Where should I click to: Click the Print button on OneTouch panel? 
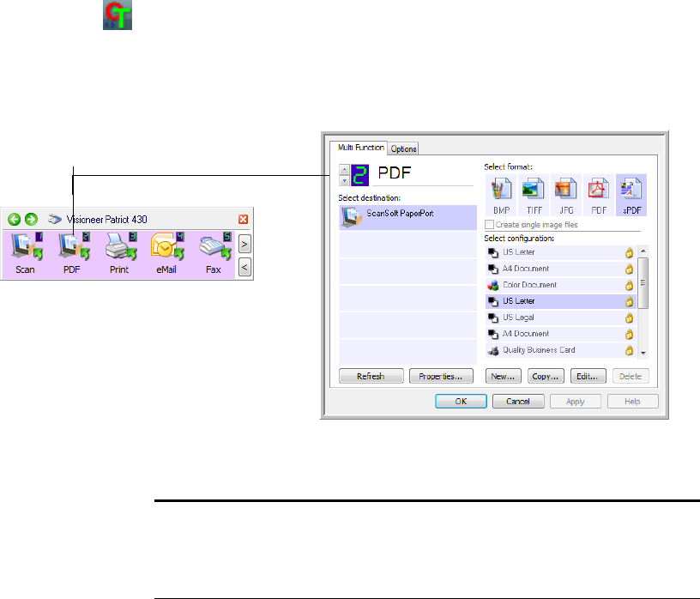[119, 253]
